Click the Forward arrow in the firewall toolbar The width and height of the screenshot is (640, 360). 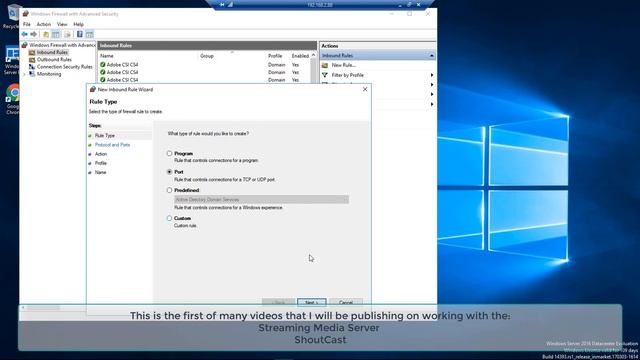[34, 34]
